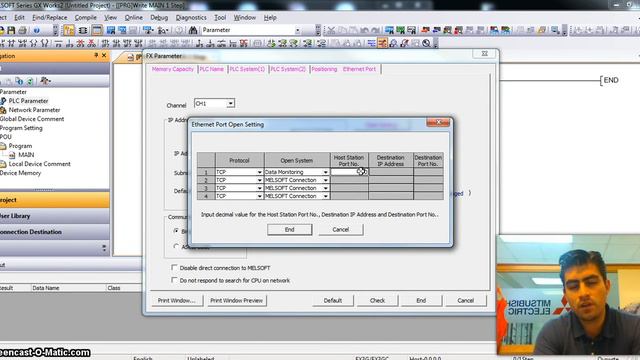Click End button at bottom of FX Parameter
Viewport: 640px width, 360px height.
(x=421, y=300)
